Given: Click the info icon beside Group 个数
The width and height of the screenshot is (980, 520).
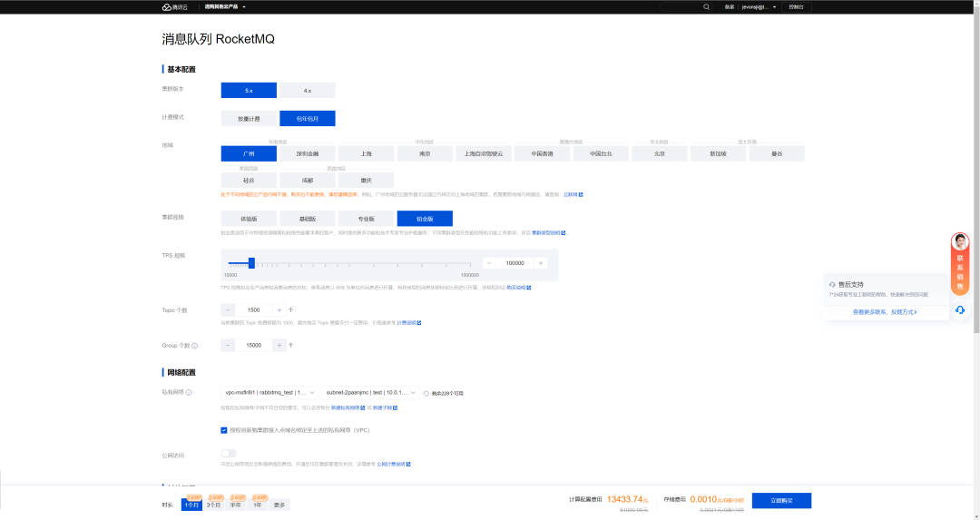Looking at the screenshot, I should [x=194, y=346].
